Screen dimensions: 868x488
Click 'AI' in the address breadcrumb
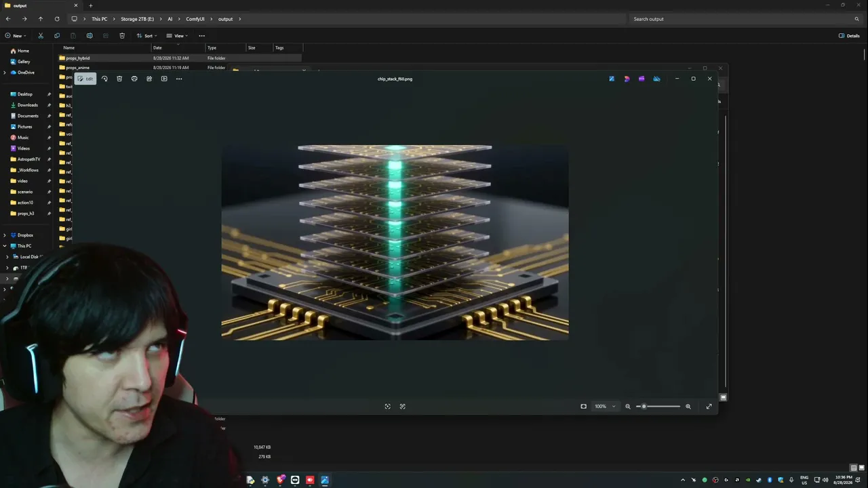170,19
